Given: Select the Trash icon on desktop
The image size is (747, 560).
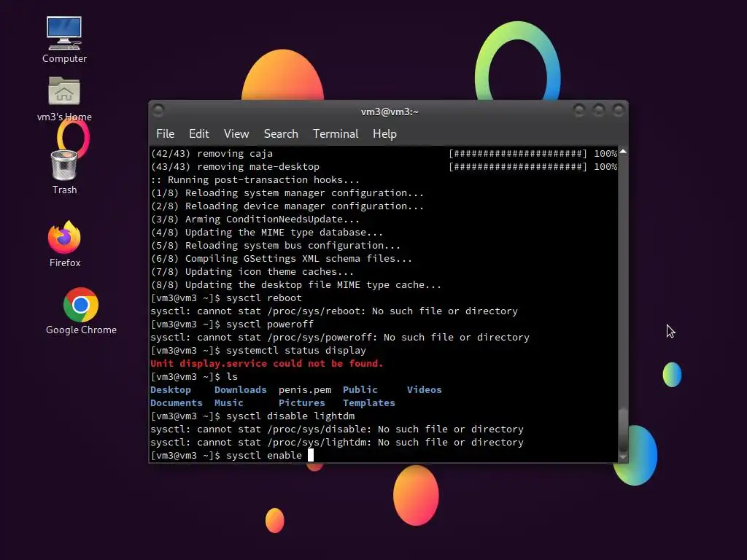Looking at the screenshot, I should pyautogui.click(x=64, y=172).
